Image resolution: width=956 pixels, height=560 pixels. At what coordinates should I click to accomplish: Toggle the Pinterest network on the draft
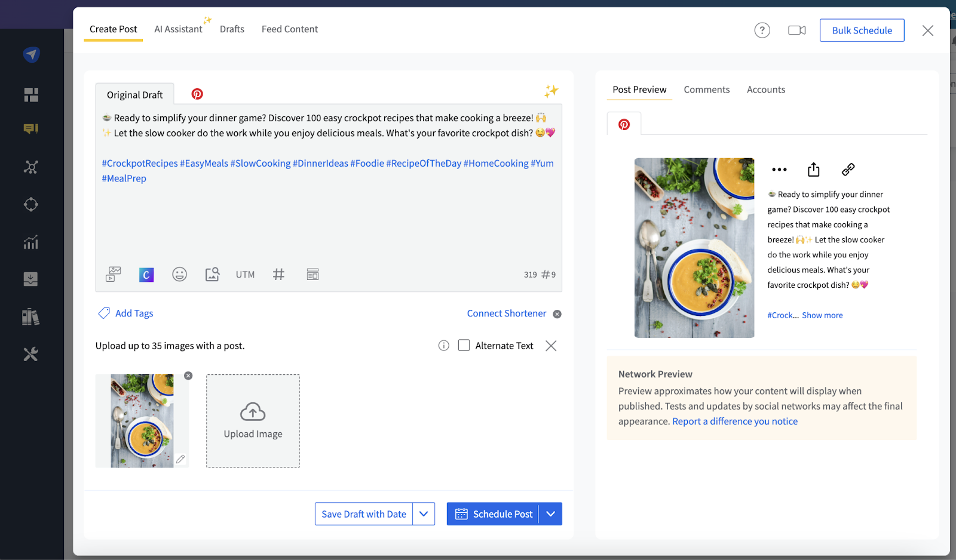tap(197, 93)
